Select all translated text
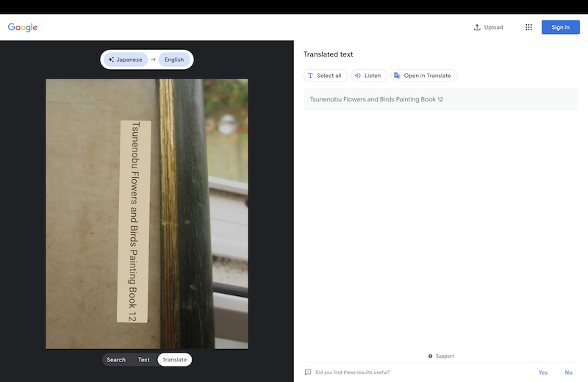This screenshot has width=588, height=382. (x=325, y=76)
